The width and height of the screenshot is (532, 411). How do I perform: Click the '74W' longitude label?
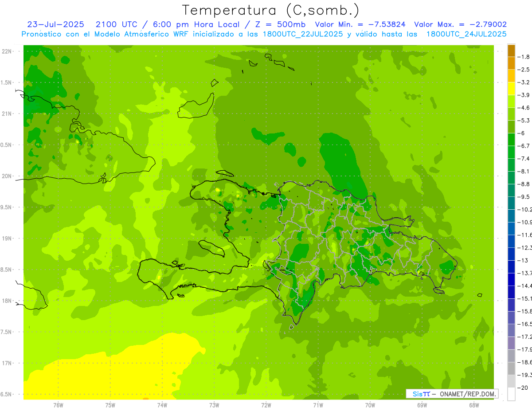(162, 405)
